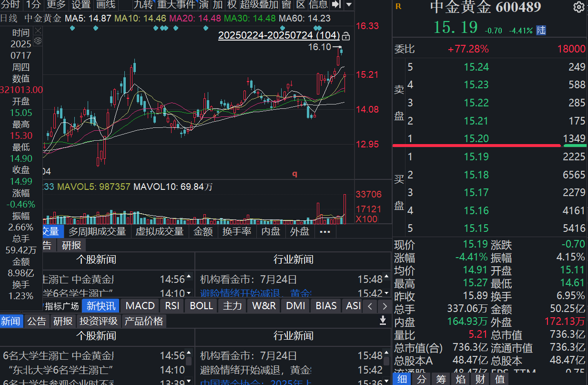Image resolution: width=588 pixels, height=385 pixels.
Task: Click the 演 toolbar button
Action: (204, 5)
